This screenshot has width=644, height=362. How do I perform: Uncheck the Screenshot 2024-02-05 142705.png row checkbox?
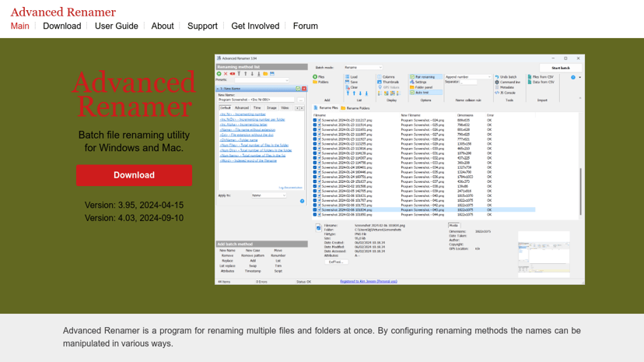(315, 191)
